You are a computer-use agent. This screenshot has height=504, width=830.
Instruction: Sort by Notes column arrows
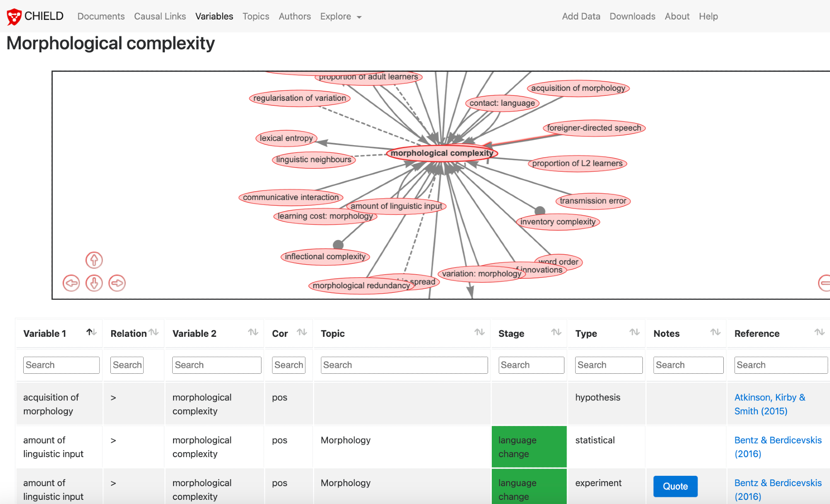point(715,332)
